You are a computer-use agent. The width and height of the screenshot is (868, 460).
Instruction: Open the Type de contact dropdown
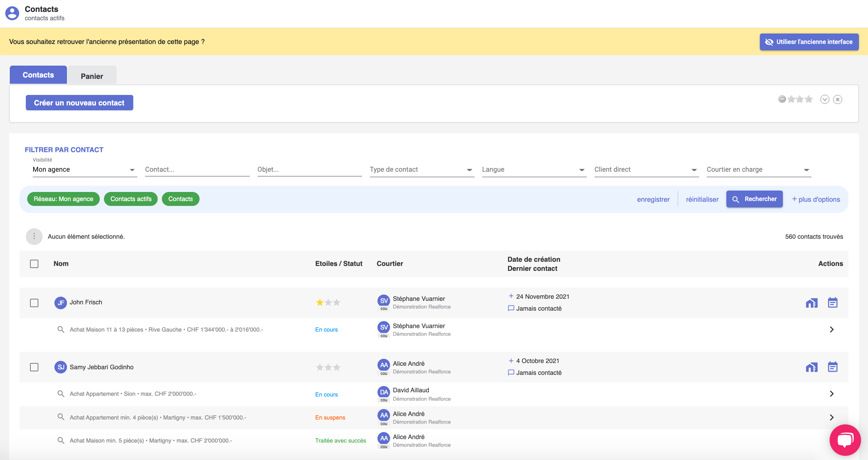point(422,170)
